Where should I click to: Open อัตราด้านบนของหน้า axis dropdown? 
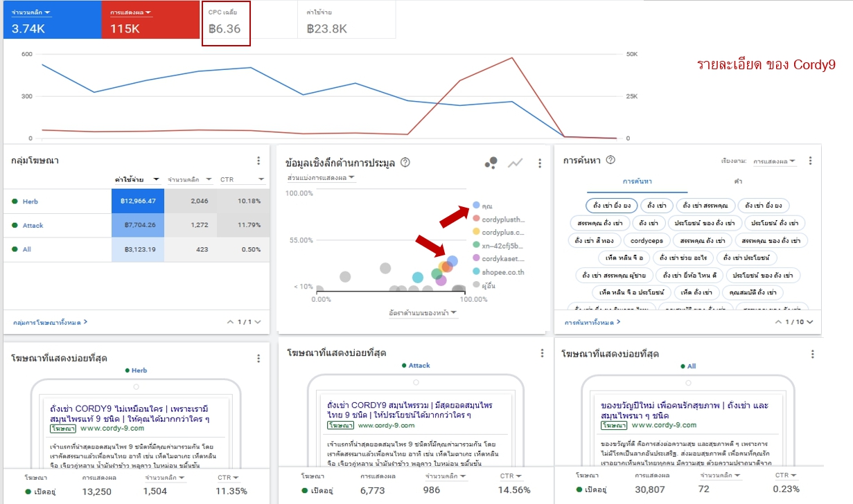[423, 313]
